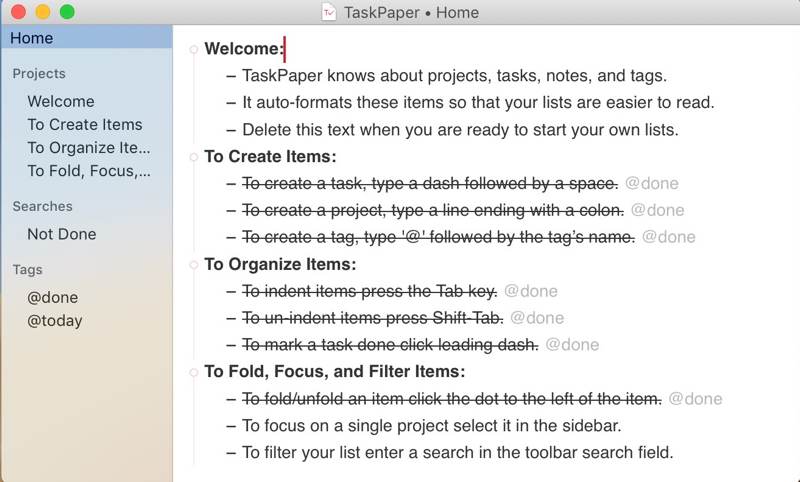The height and width of the screenshot is (482, 800).
Task: Filter by the @done tag in sidebar
Action: [53, 297]
